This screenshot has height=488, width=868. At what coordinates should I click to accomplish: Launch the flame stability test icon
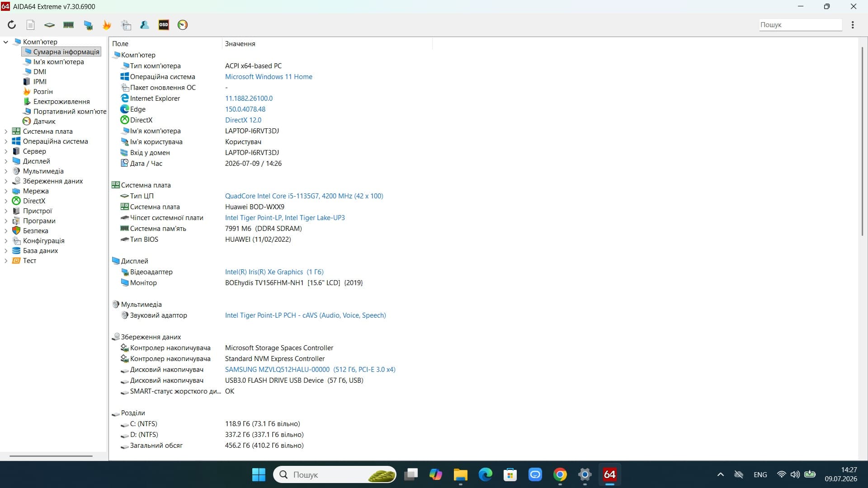(107, 25)
